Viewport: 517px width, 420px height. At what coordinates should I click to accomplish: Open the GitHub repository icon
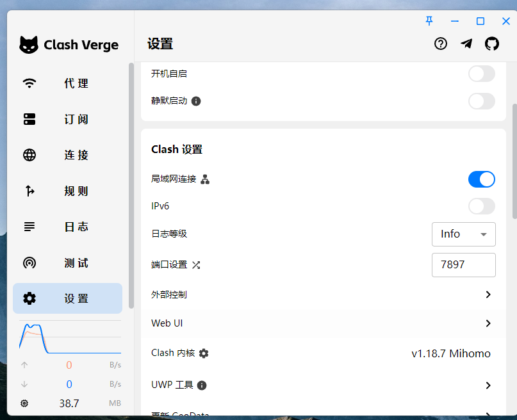[x=491, y=44]
